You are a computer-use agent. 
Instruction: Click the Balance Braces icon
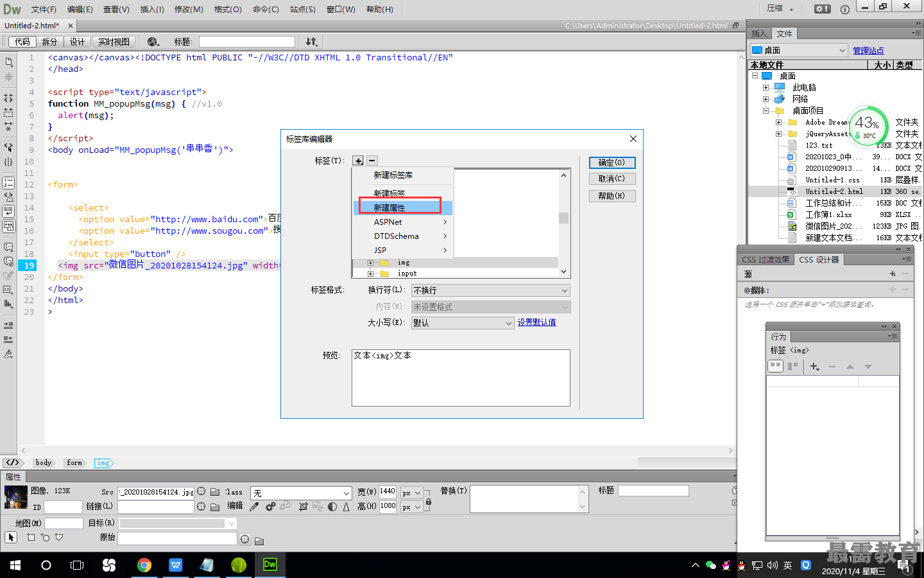(x=8, y=162)
